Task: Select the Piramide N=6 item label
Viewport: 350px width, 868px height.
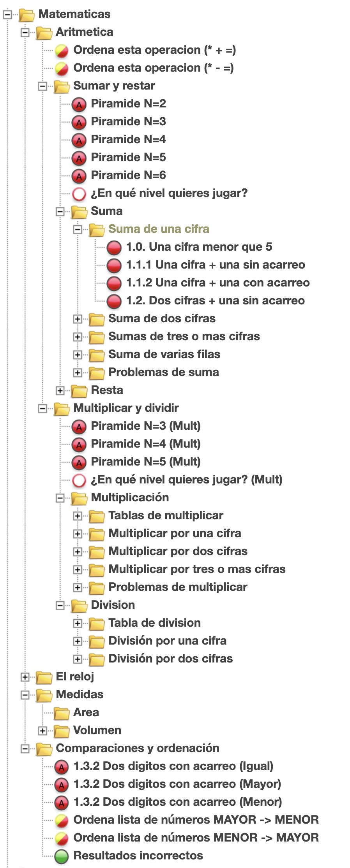Action: click(x=128, y=175)
